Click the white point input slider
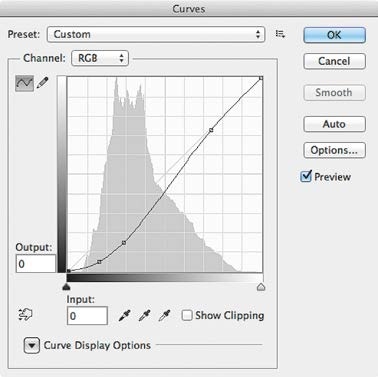This screenshot has width=378, height=377. pos(261,287)
